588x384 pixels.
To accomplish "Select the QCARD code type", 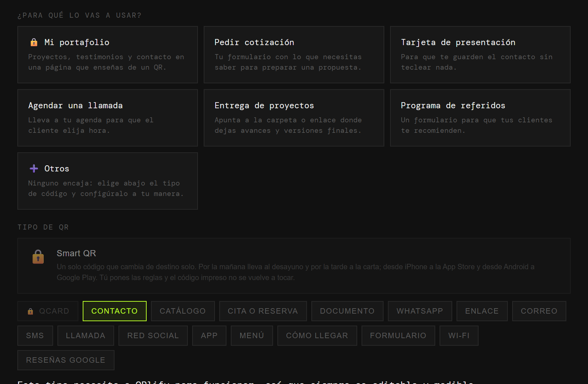I will click(48, 311).
